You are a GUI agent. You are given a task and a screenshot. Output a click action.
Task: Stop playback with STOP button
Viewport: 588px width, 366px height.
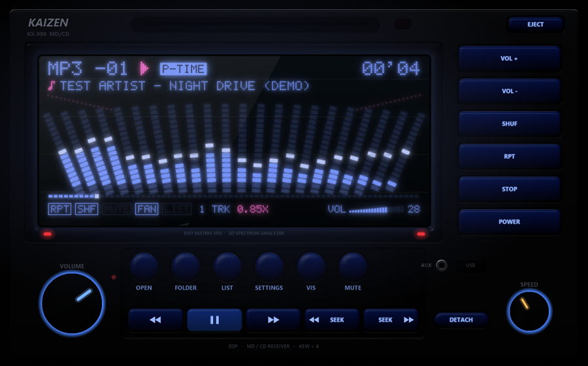tap(509, 189)
